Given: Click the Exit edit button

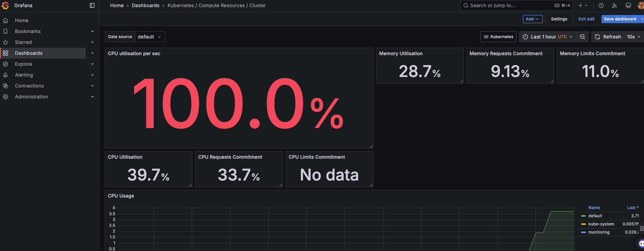Looking at the screenshot, I should click(587, 19).
